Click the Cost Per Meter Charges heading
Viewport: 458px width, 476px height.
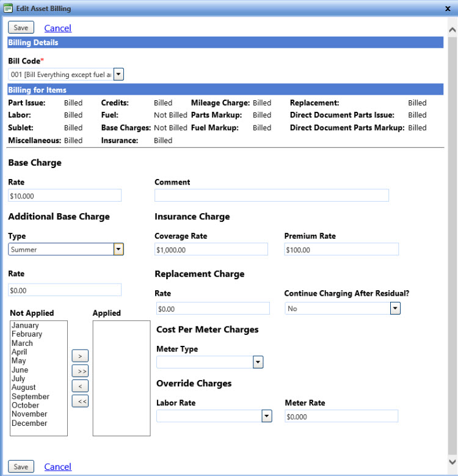(x=208, y=329)
